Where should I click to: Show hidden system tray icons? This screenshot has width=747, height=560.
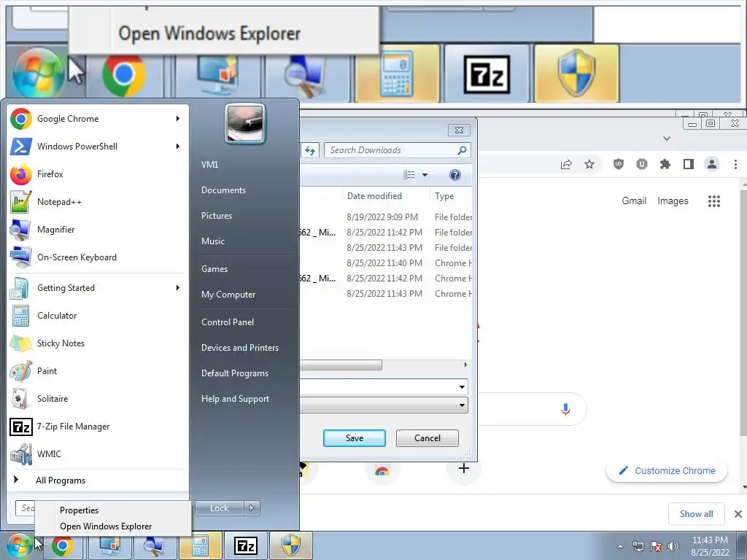pyautogui.click(x=620, y=546)
